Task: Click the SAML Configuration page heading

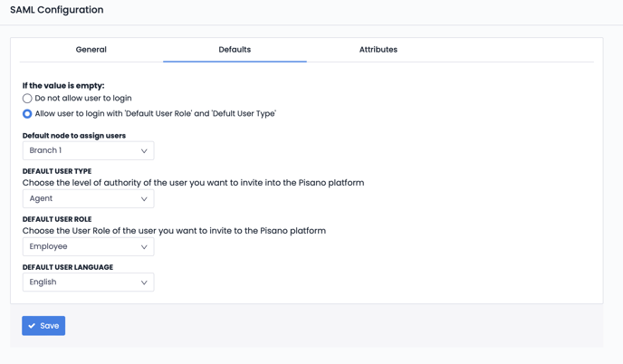Action: coord(57,10)
